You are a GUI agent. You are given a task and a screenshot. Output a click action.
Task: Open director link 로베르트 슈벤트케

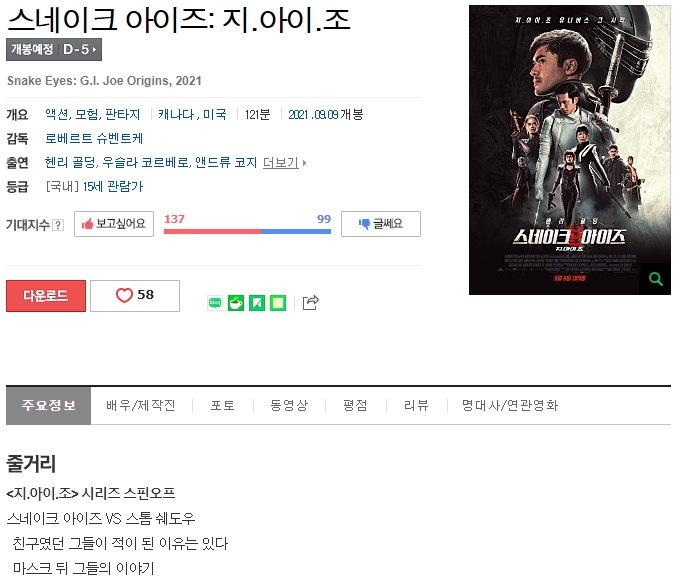click(x=94, y=138)
